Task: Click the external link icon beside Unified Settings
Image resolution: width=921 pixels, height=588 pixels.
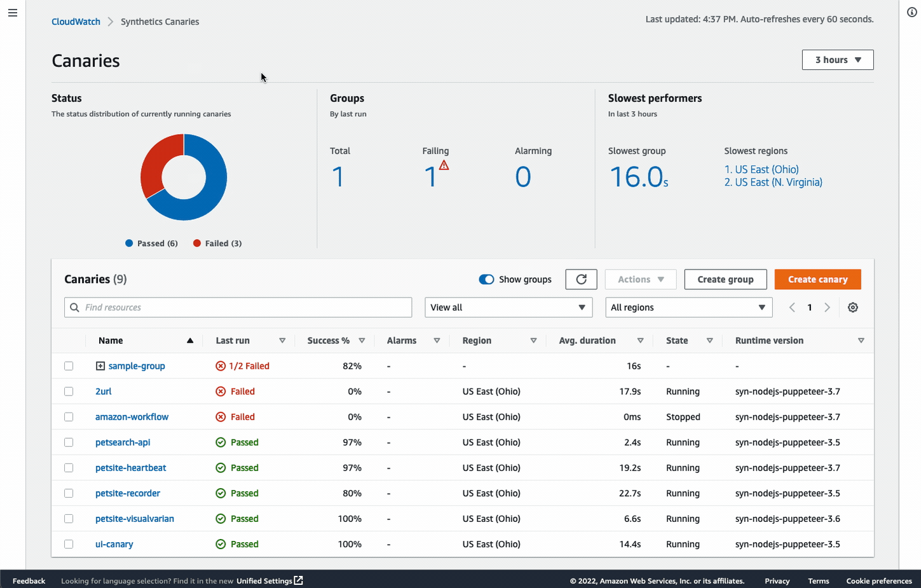Action: coord(298,580)
